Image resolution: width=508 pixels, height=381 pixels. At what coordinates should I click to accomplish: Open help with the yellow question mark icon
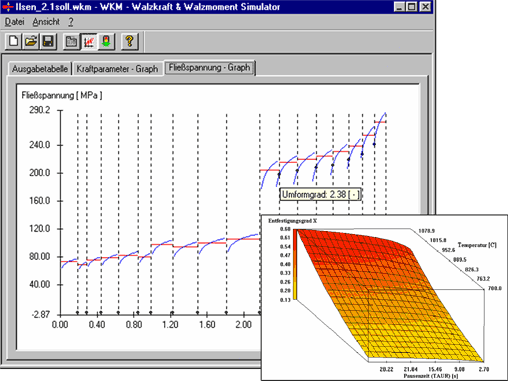(x=129, y=42)
